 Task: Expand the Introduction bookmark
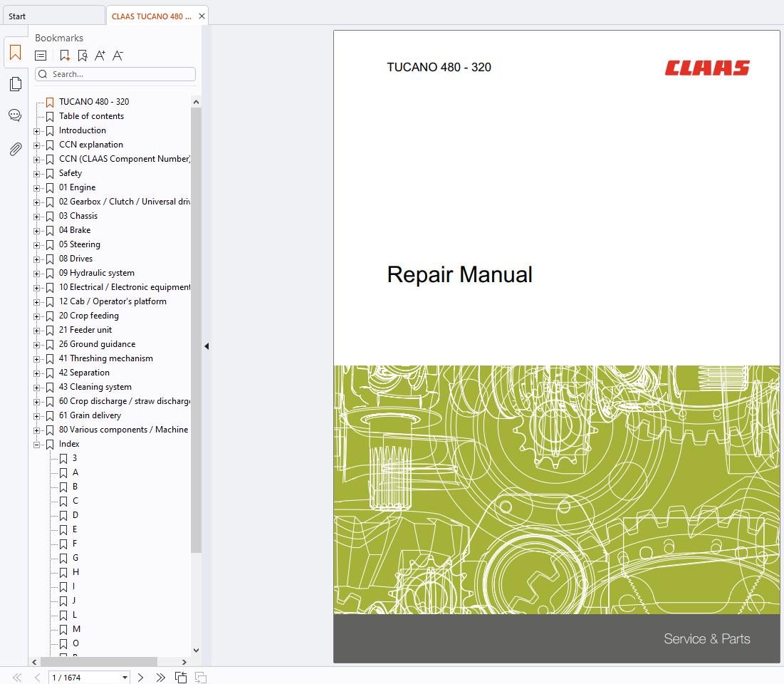36,131
